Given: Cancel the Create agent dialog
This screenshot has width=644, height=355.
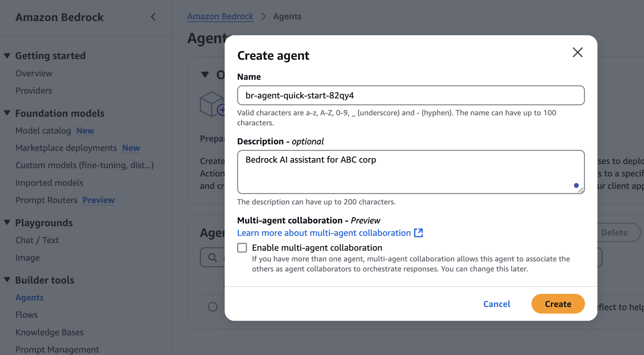Looking at the screenshot, I should pyautogui.click(x=496, y=304).
